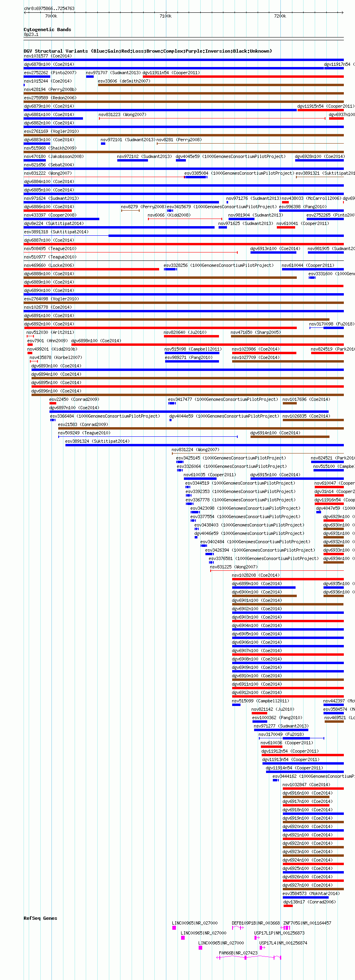Click the FAM66B magenta gene model
This screenshot has height=980, width=355.
point(248,957)
